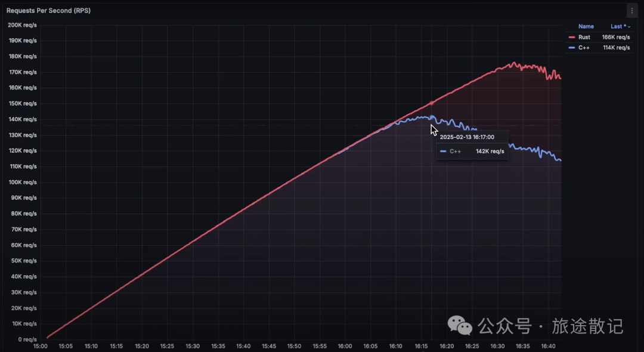644x352 pixels.
Task: Click the "0 req/s" y-axis label
Action: tap(27, 339)
